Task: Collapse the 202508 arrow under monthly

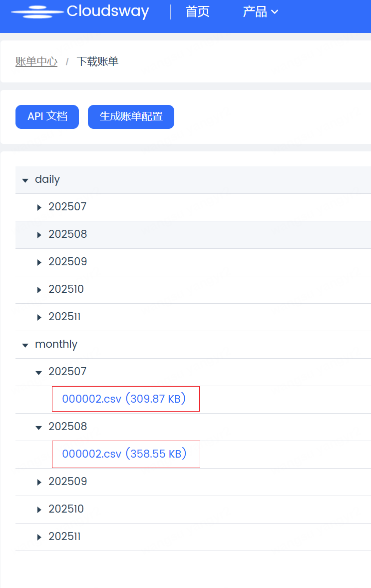Action: [x=38, y=428]
